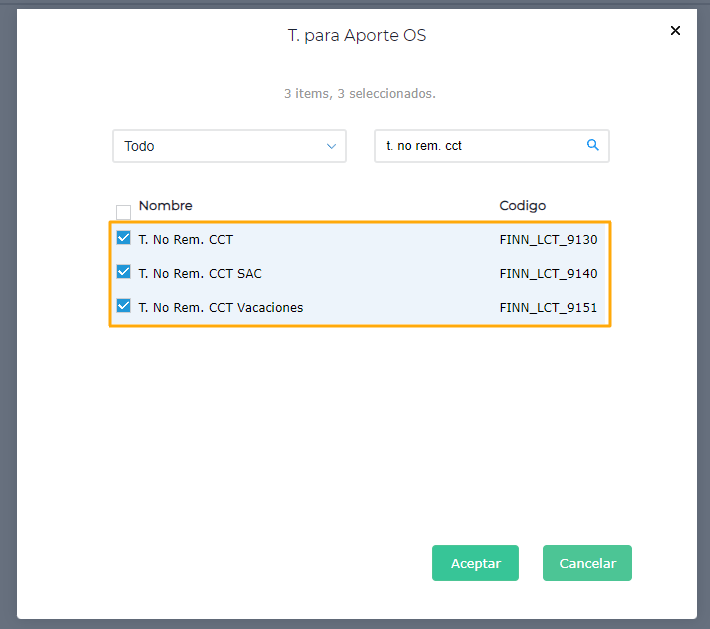Uncheck the T. No Rem. CCT SAC checkbox
The width and height of the screenshot is (710, 629).
[124, 272]
